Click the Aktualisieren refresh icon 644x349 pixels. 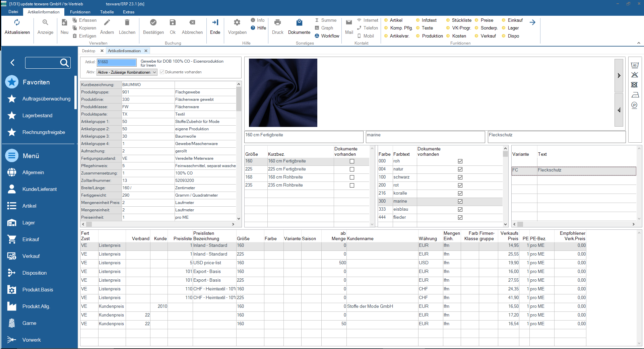[17, 22]
